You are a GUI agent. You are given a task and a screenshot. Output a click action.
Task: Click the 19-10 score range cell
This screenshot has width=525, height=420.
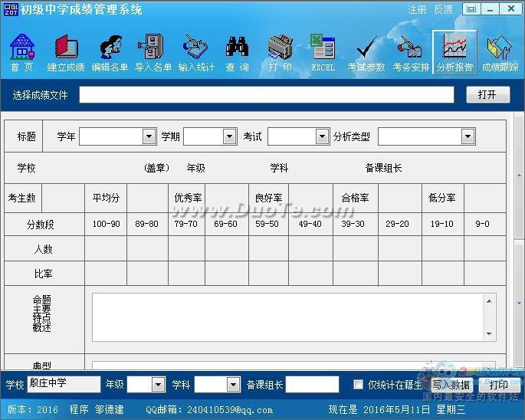pyautogui.click(x=441, y=224)
